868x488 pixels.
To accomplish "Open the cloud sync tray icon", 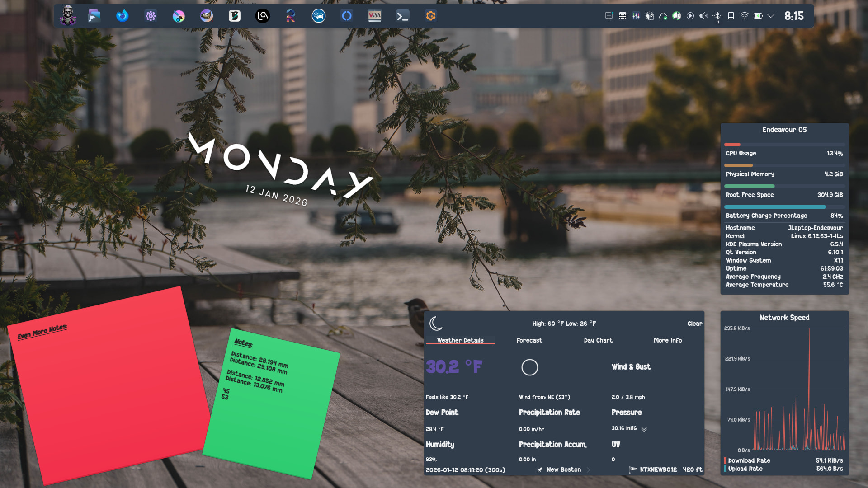I will coord(663,16).
